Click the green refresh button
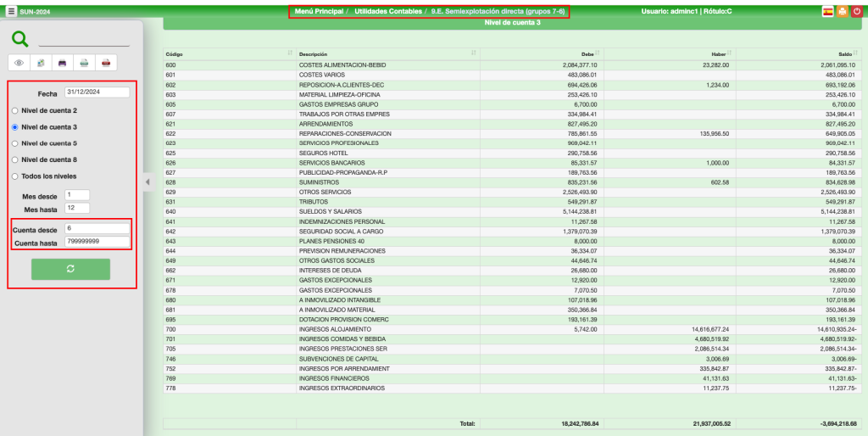868x436 pixels. click(x=70, y=269)
